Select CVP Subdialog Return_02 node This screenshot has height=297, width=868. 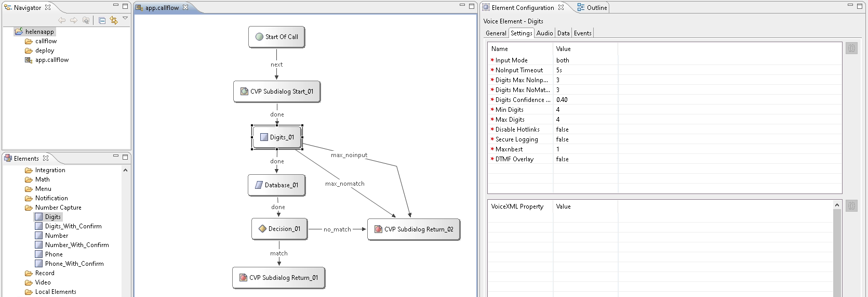[413, 229]
